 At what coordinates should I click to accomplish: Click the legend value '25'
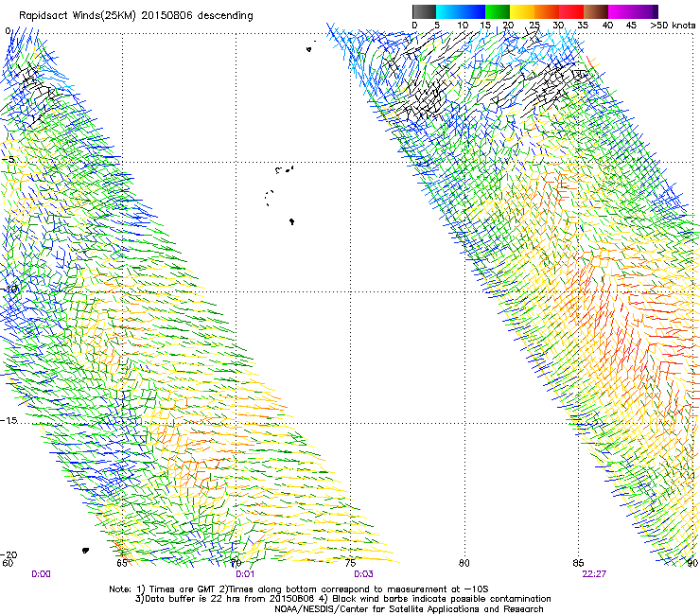(534, 26)
